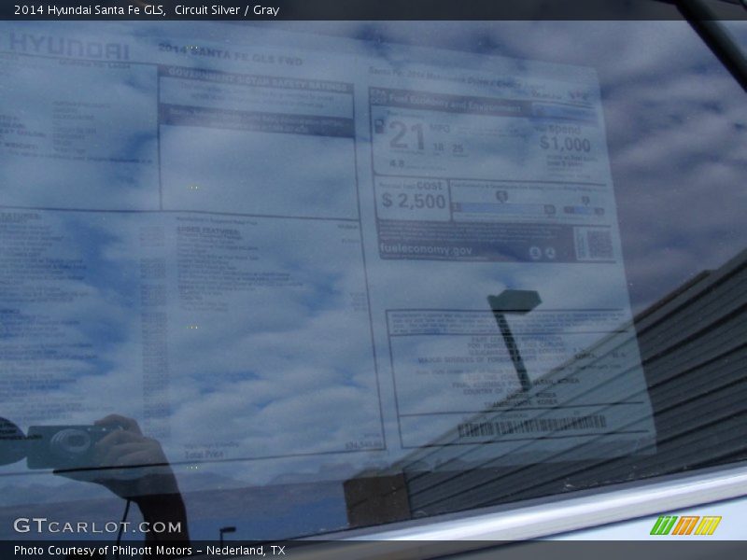Click the "Circuit Silver / Gray" color text
The width and height of the screenshot is (747, 560).
227,10
